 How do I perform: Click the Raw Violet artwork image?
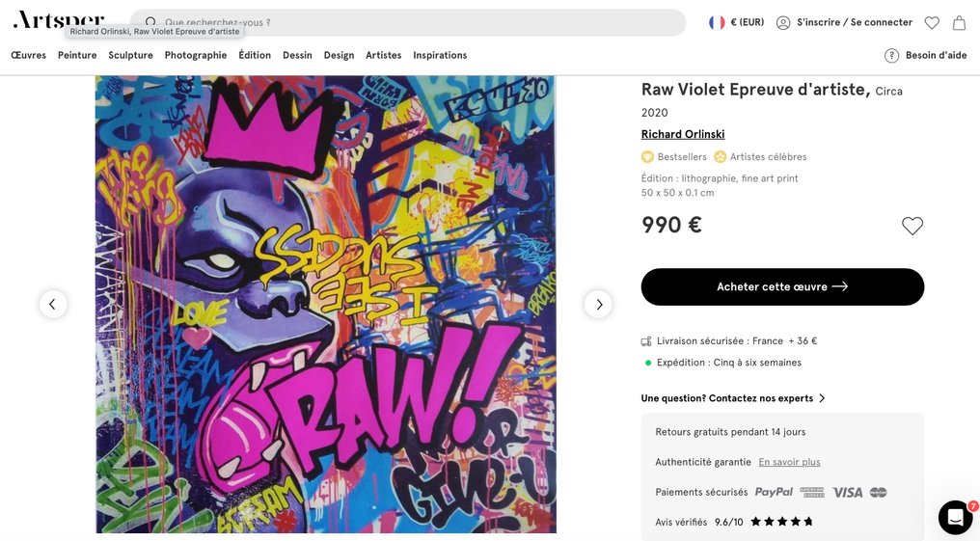pyautogui.click(x=326, y=305)
